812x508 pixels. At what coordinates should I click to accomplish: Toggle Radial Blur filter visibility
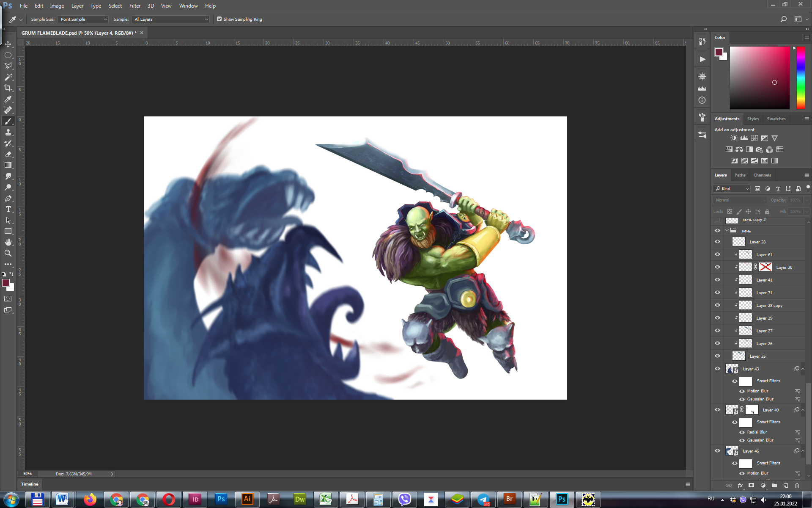click(742, 432)
